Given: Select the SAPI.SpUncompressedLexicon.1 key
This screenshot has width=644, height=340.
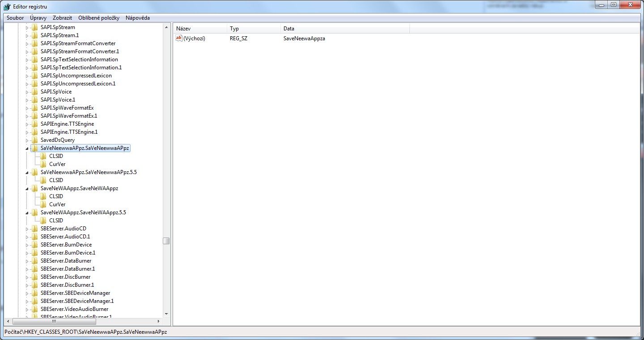Looking at the screenshot, I should 78,84.
